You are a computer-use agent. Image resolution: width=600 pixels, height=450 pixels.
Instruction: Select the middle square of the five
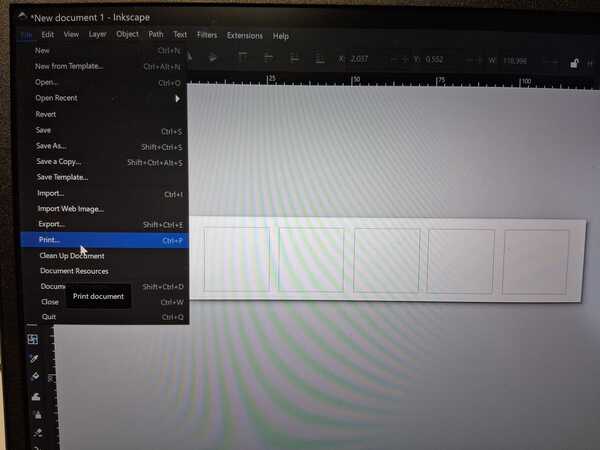point(387,261)
